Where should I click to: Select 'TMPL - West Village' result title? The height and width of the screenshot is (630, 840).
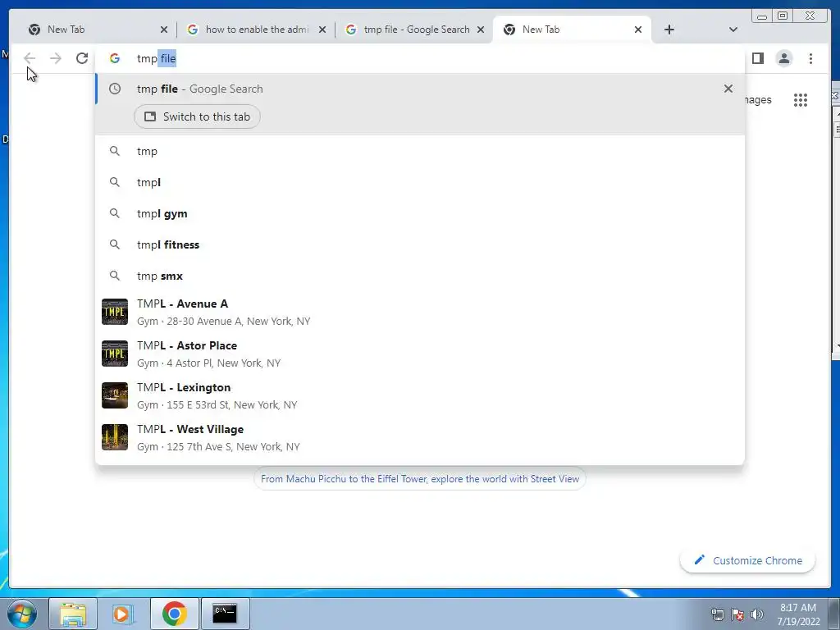pos(190,429)
